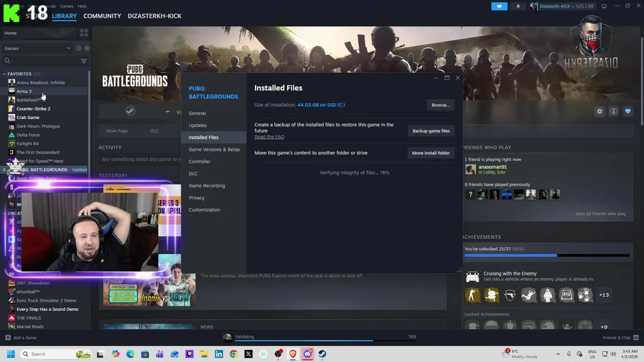Select Game Versions & Betas section
This screenshot has width=644, height=362.
tap(214, 149)
